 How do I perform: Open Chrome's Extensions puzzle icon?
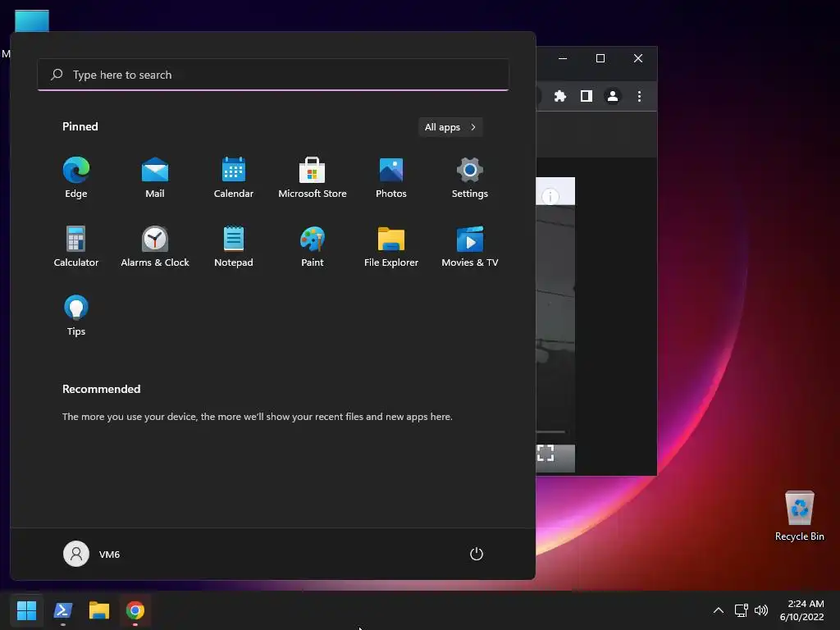[559, 96]
